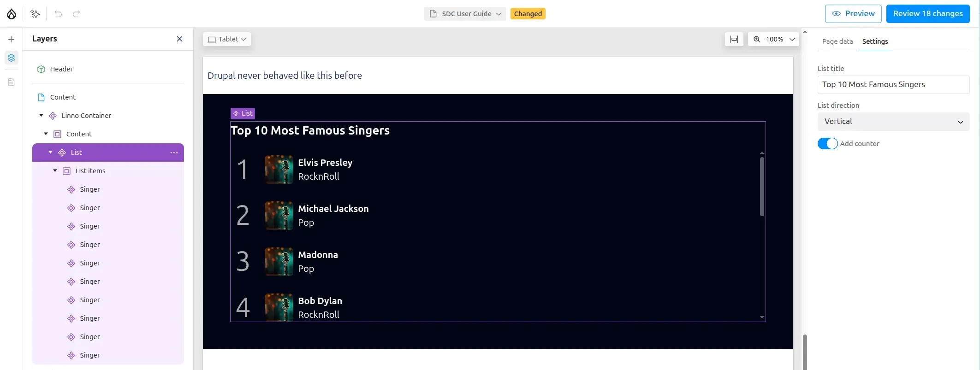Open the Tablet viewport selector
Image resolution: width=980 pixels, height=370 pixels.
[x=226, y=39]
